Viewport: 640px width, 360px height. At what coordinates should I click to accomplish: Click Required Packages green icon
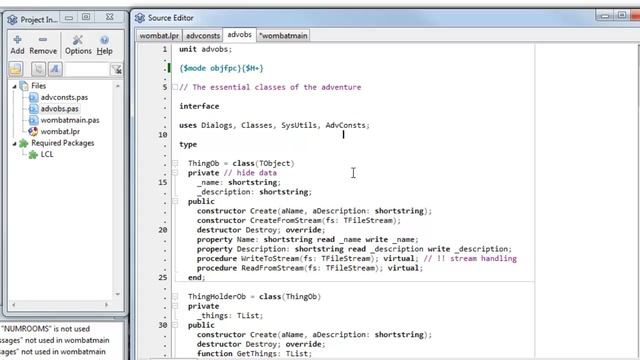point(24,143)
